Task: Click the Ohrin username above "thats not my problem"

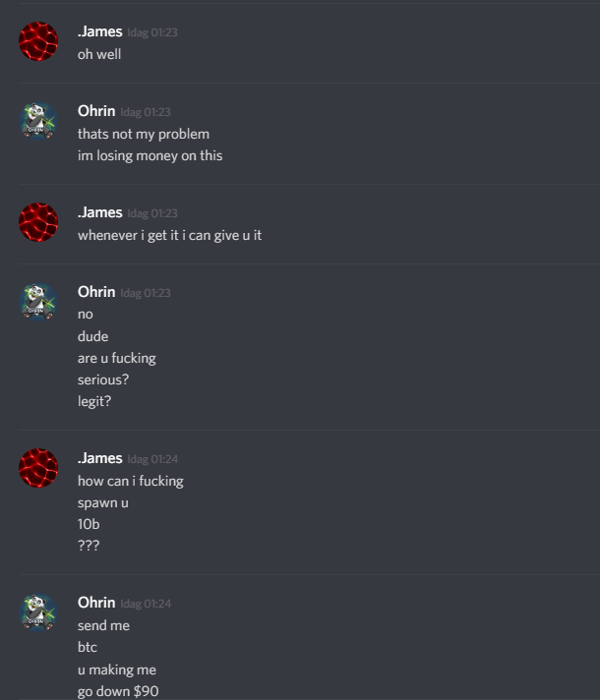Action: [96, 111]
